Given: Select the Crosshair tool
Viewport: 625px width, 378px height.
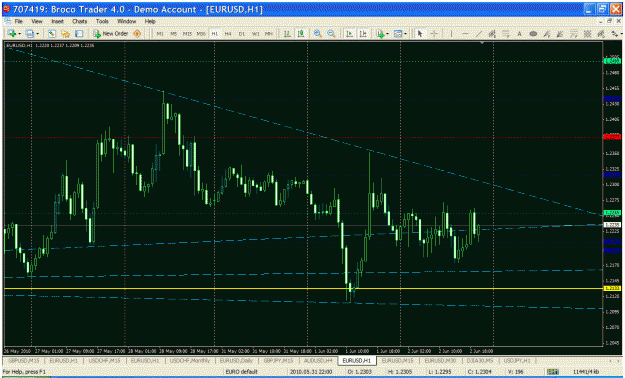Looking at the screenshot, I should pos(434,34).
